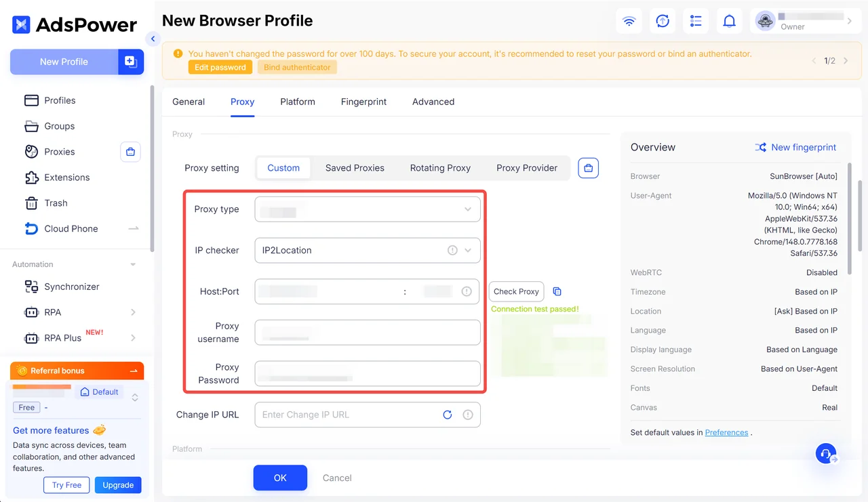The image size is (868, 502).
Task: Click the New Profile button
Action: 64,62
